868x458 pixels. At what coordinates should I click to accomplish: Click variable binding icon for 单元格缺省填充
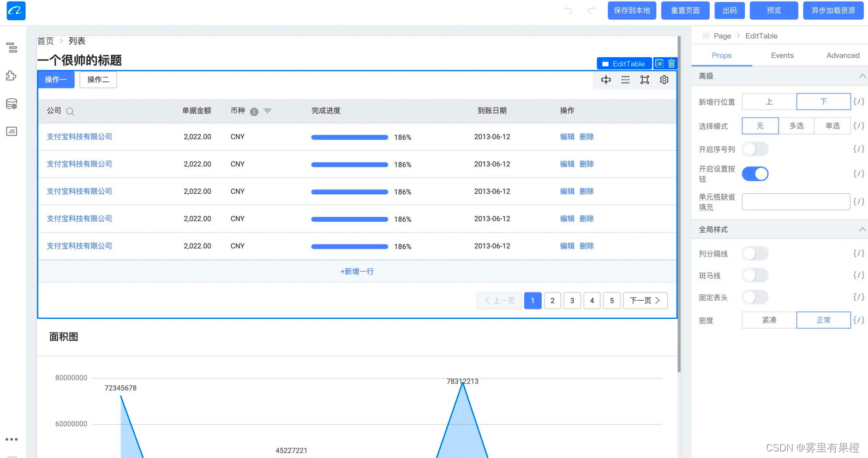pos(859,201)
